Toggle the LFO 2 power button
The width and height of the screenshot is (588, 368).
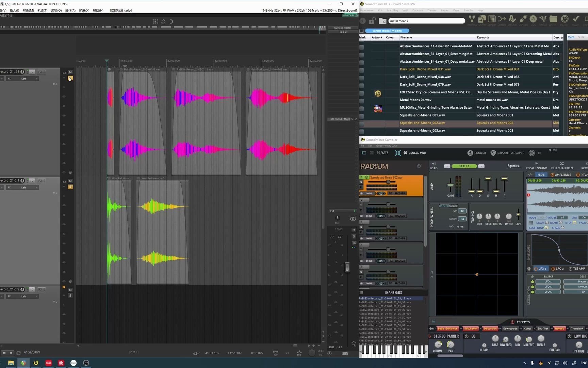pos(553,269)
